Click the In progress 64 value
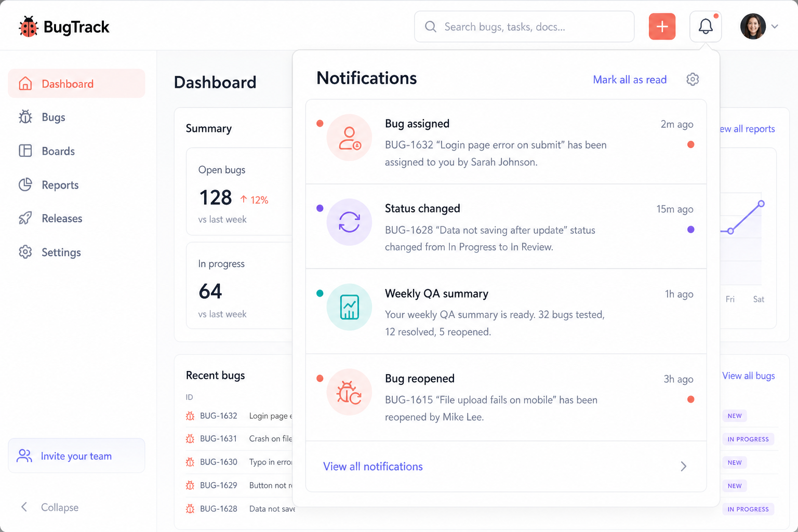798x532 pixels. pos(210,291)
